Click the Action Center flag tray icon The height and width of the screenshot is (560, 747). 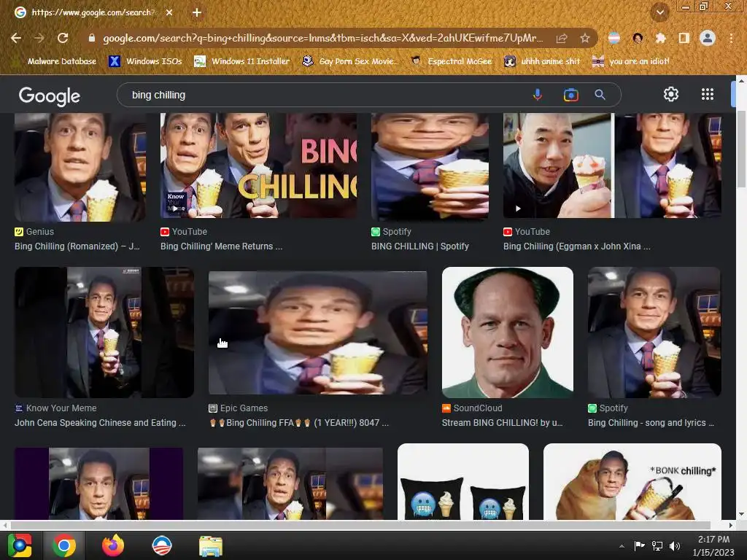639,545
